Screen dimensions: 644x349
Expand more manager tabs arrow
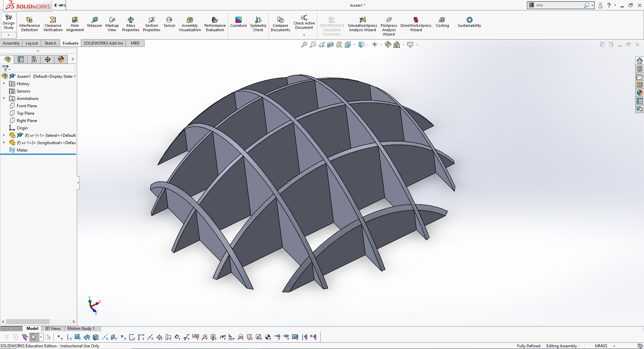click(x=72, y=59)
